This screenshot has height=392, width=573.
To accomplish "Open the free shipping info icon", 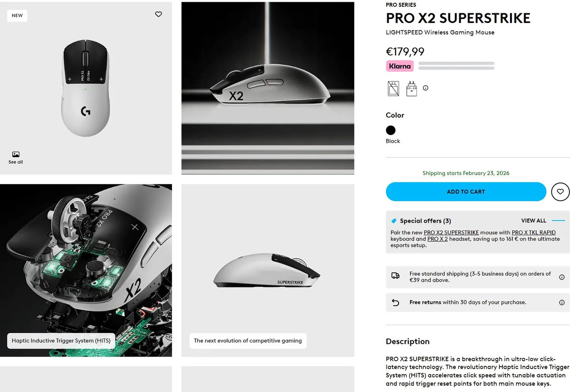I will (x=562, y=277).
